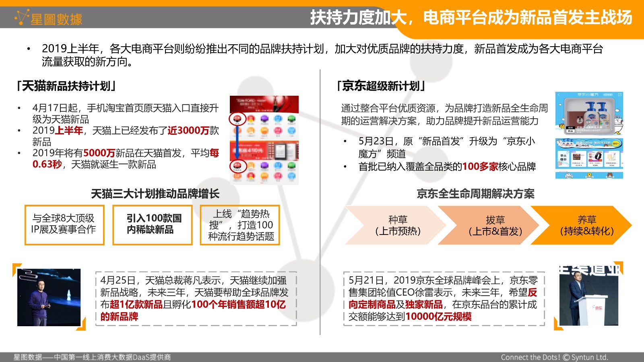Open the 京东小魔方 top screenshot
The height and width of the screenshot is (362, 644).
pos(589,113)
